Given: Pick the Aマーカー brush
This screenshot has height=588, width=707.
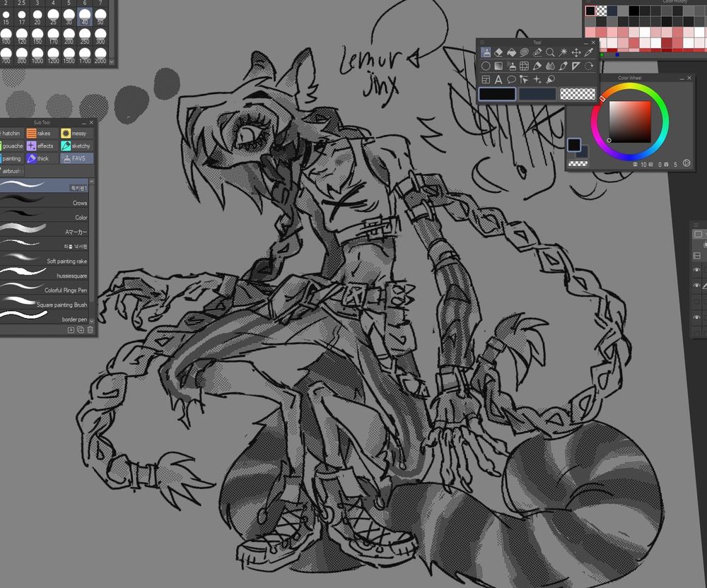Looking at the screenshot, I should 44,230.
